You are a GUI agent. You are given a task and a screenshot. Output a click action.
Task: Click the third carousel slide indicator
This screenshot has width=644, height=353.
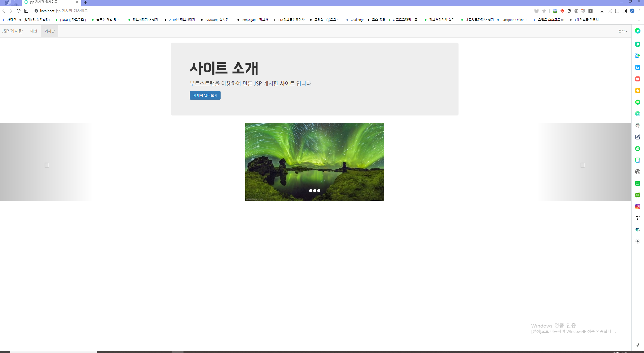(319, 191)
